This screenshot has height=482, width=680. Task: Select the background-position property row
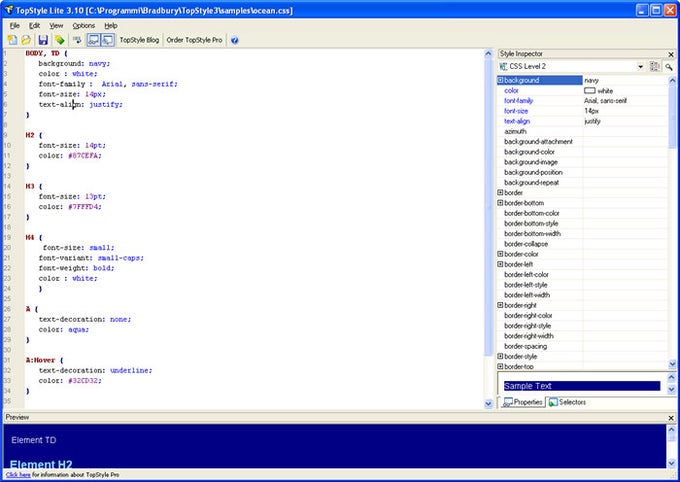coord(583,173)
